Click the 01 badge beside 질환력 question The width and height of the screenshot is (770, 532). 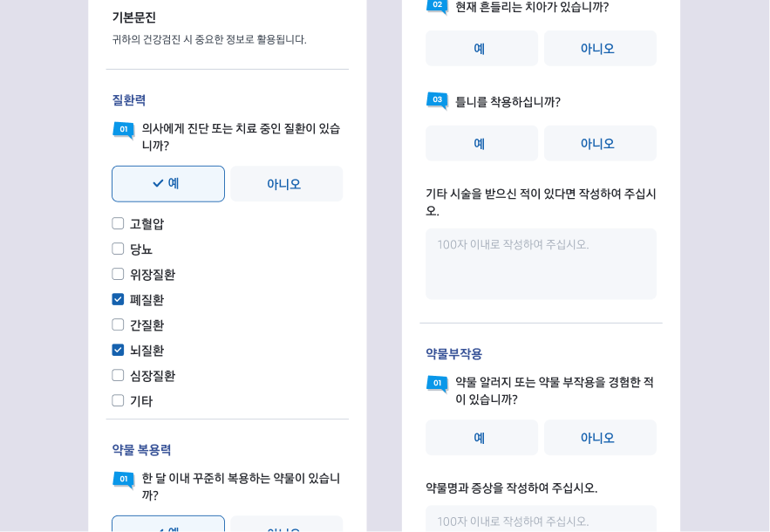coord(124,130)
